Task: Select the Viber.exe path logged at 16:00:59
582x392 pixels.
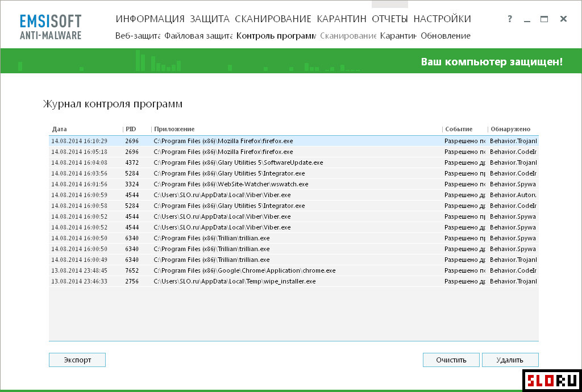Action: pyautogui.click(x=222, y=195)
